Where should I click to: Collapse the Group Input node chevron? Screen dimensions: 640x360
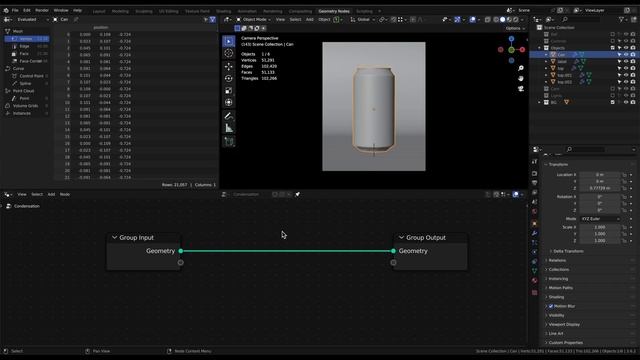click(x=115, y=238)
